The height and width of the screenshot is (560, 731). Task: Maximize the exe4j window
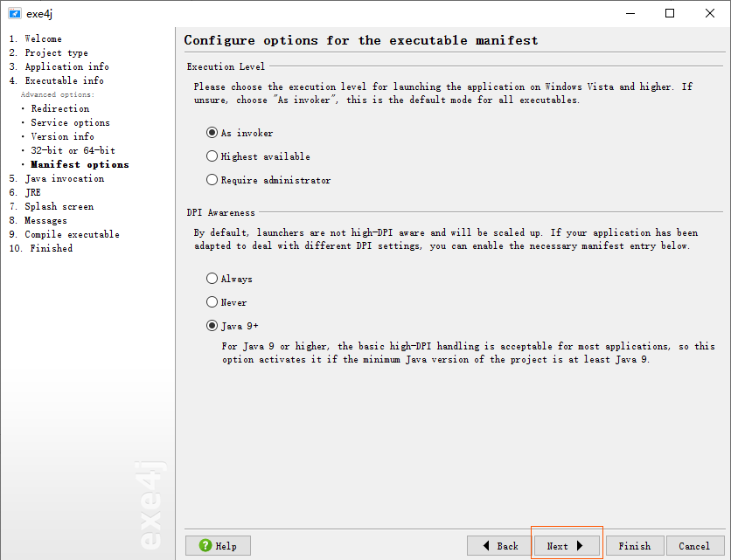(x=670, y=13)
